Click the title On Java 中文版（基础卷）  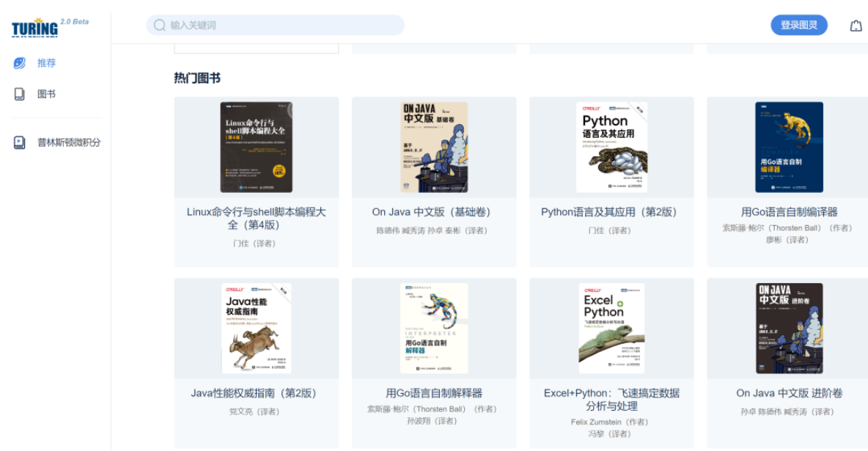click(x=434, y=212)
